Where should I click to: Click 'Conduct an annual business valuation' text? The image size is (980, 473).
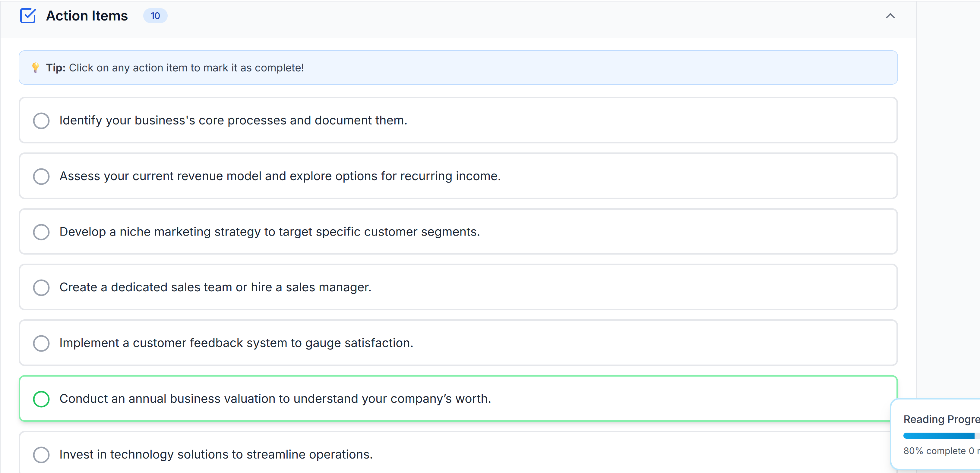coord(275,399)
